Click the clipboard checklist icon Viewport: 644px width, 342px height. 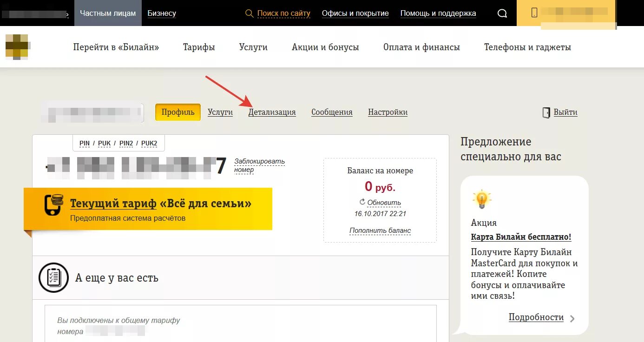click(x=53, y=277)
